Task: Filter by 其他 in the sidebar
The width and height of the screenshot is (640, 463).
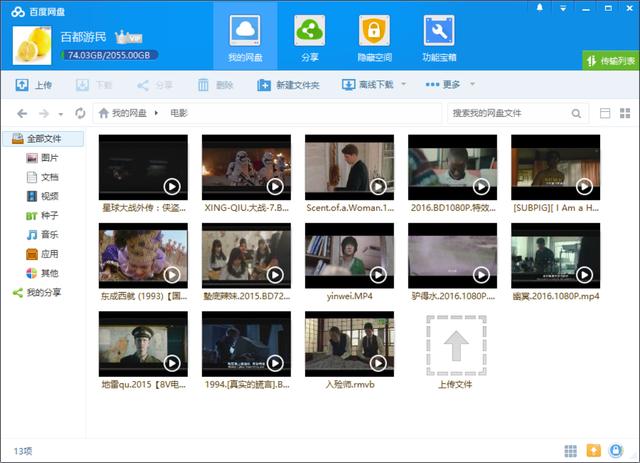Action: pyautogui.click(x=42, y=273)
